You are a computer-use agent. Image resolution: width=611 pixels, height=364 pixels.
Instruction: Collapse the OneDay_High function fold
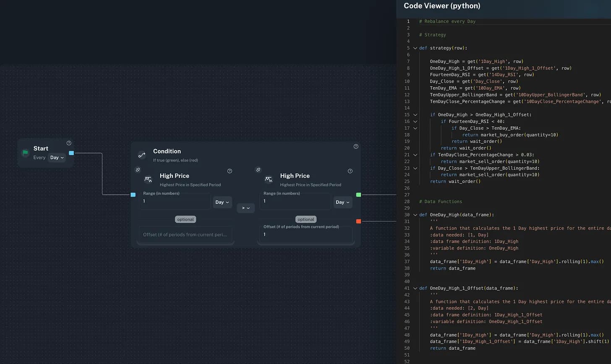pos(415,215)
